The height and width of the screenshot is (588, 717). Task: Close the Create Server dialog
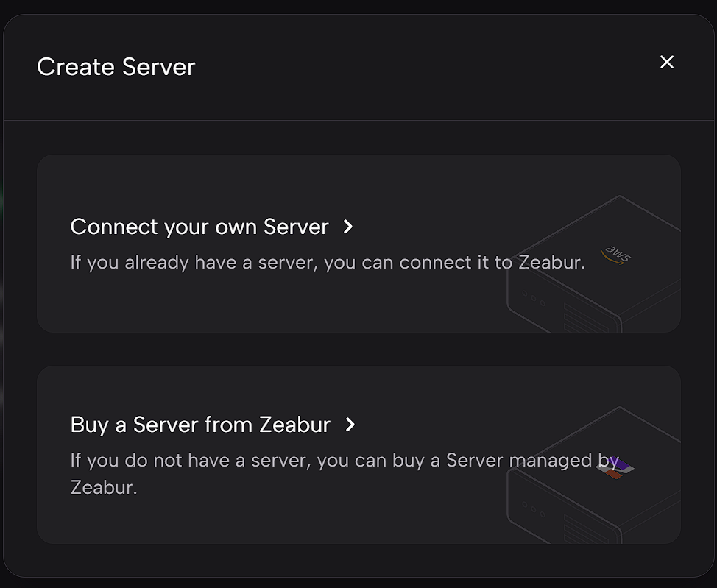click(x=667, y=63)
